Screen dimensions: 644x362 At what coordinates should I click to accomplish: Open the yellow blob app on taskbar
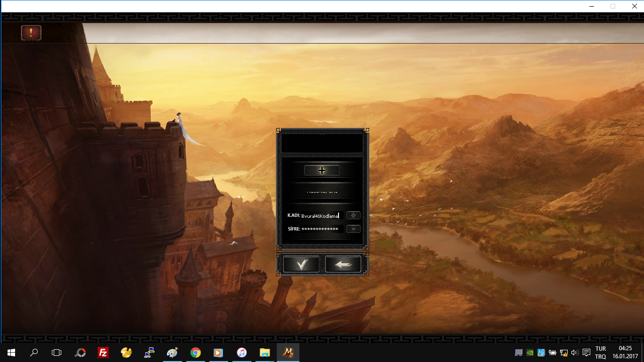coord(126,353)
